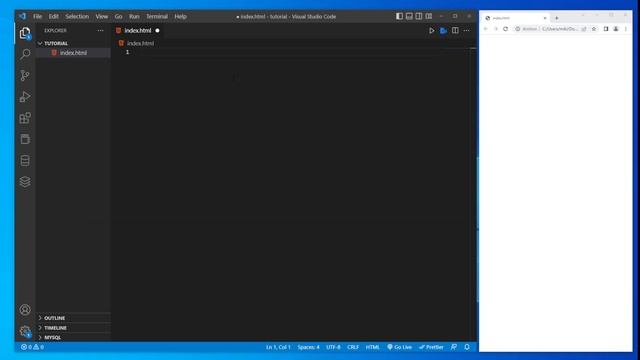Open the Help menu

click(x=180, y=16)
